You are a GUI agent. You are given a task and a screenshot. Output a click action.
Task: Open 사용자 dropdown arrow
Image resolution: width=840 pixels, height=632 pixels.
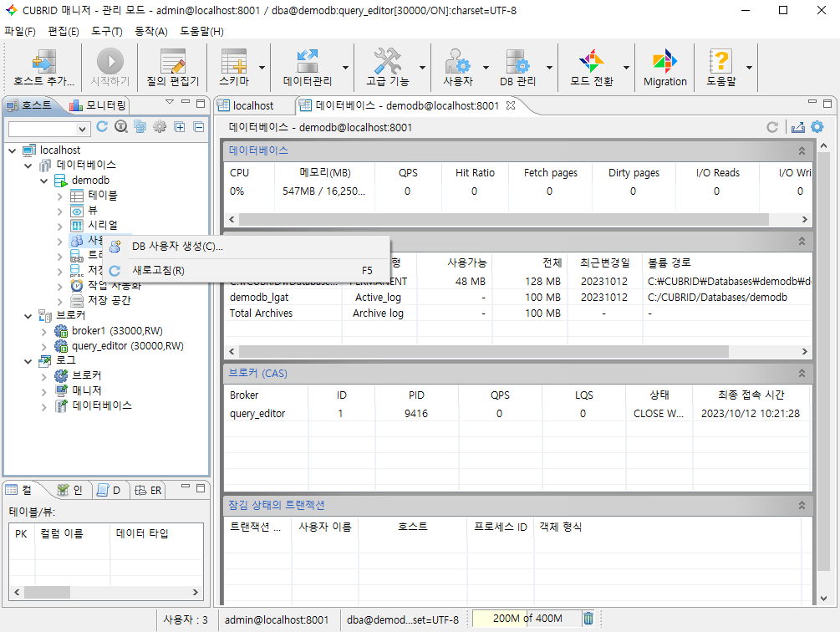486,68
